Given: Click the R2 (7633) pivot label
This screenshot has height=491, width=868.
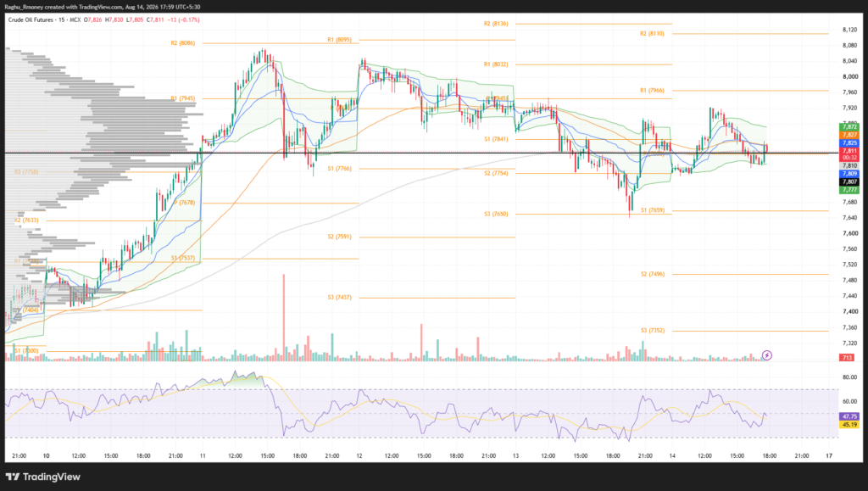Looking at the screenshot, I should pos(26,220).
